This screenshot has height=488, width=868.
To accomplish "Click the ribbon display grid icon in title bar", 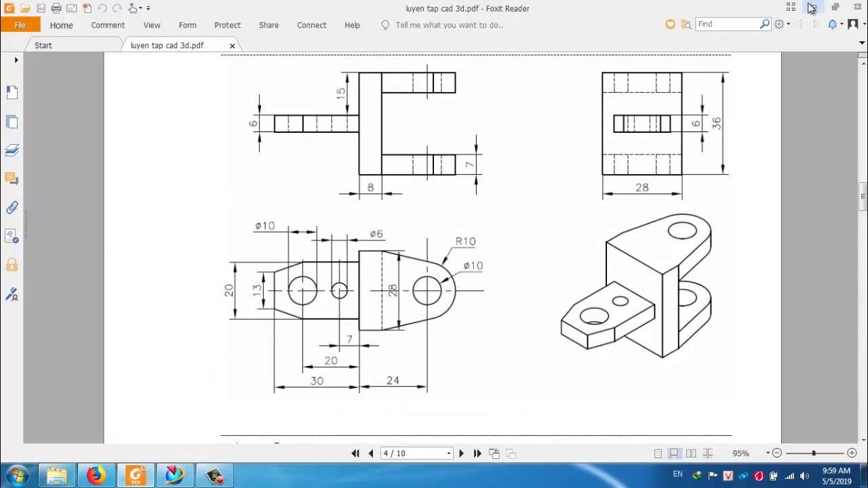I will (x=791, y=7).
